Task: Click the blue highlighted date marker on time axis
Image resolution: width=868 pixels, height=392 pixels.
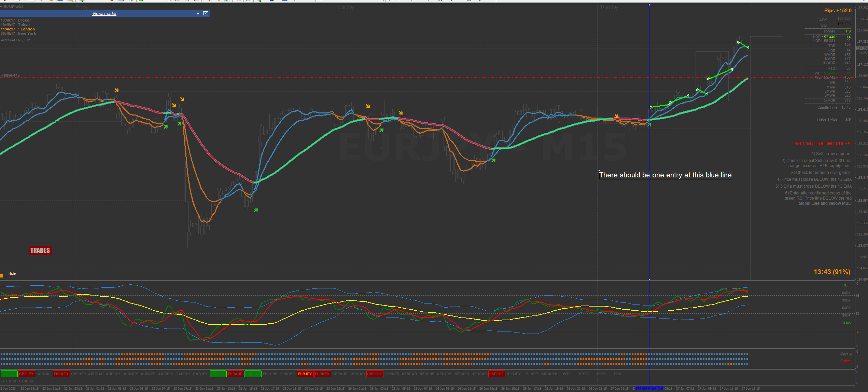Action: [x=649, y=388]
